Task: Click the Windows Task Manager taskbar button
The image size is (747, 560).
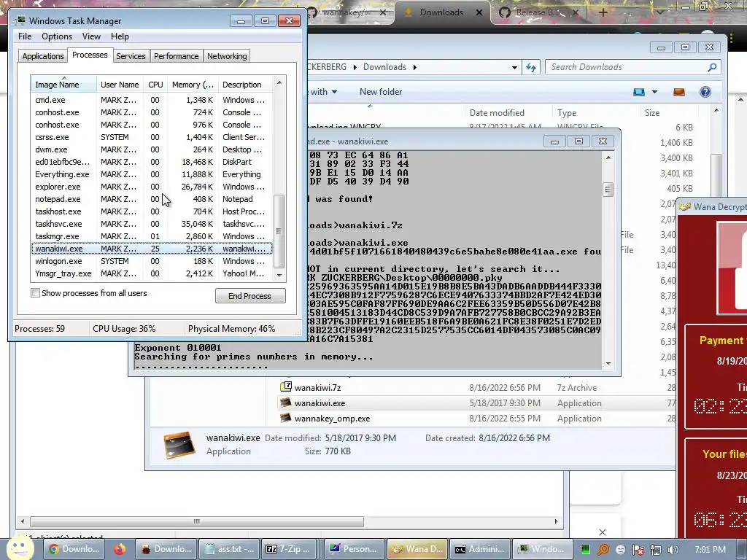Action: 543,549
